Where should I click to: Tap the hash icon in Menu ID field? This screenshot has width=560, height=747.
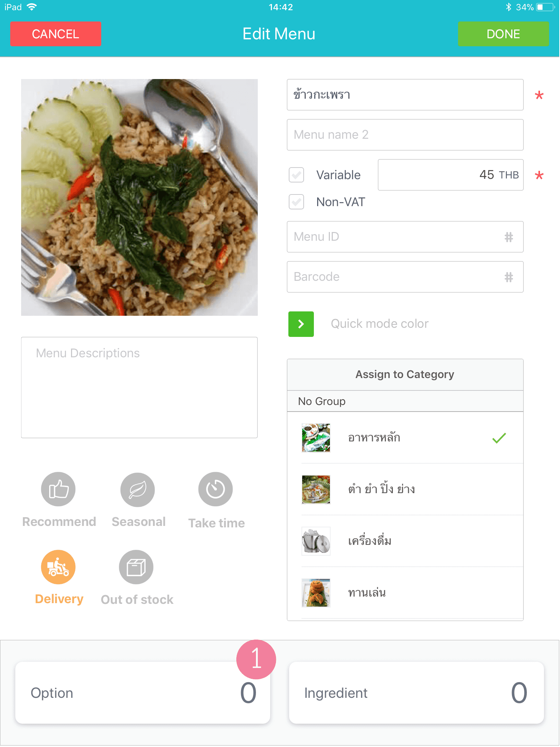509,237
